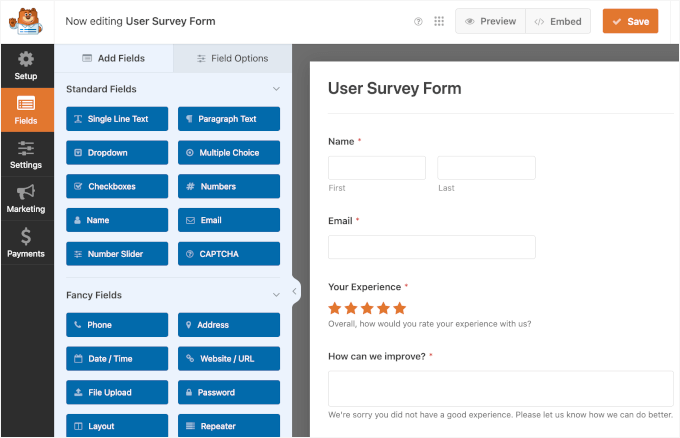The width and height of the screenshot is (680, 438).
Task: Select the second rating star
Action: coord(351,308)
